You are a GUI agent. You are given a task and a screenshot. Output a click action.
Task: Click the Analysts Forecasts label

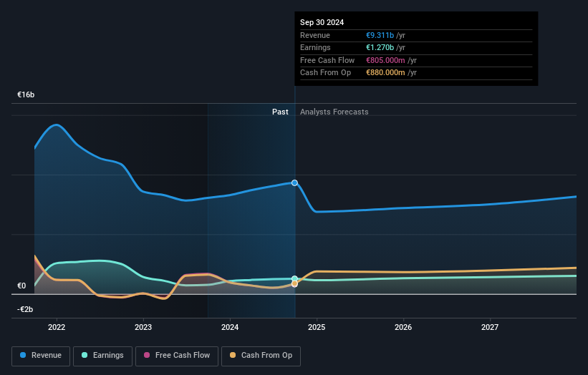point(334,112)
